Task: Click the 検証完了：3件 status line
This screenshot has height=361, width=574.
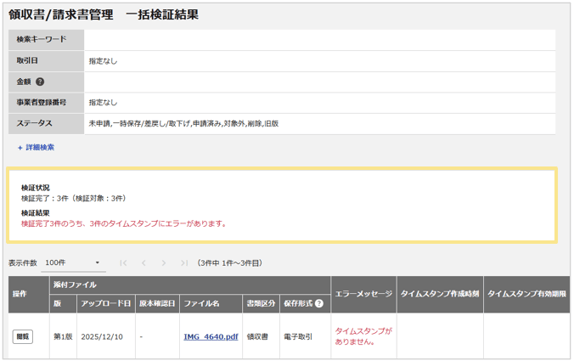Action: [74, 198]
